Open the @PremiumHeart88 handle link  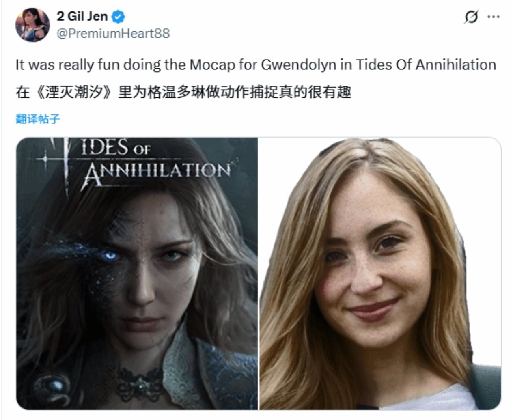[113, 33]
